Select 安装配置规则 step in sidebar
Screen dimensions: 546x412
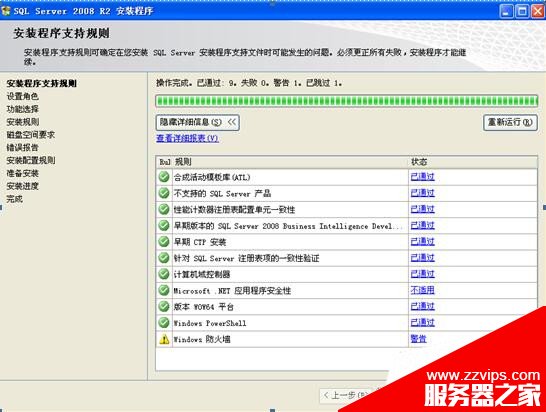coord(31,160)
